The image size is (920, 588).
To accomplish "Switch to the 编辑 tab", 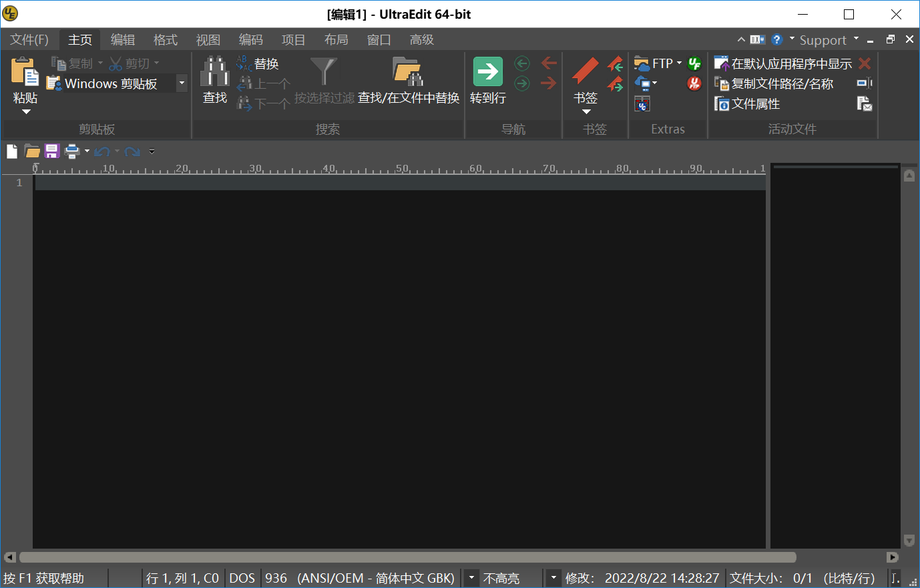I will 123,40.
